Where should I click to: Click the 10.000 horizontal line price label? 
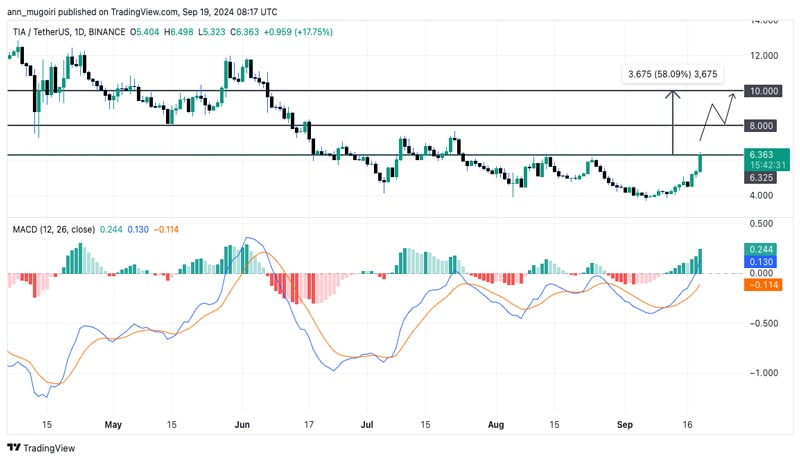click(763, 91)
